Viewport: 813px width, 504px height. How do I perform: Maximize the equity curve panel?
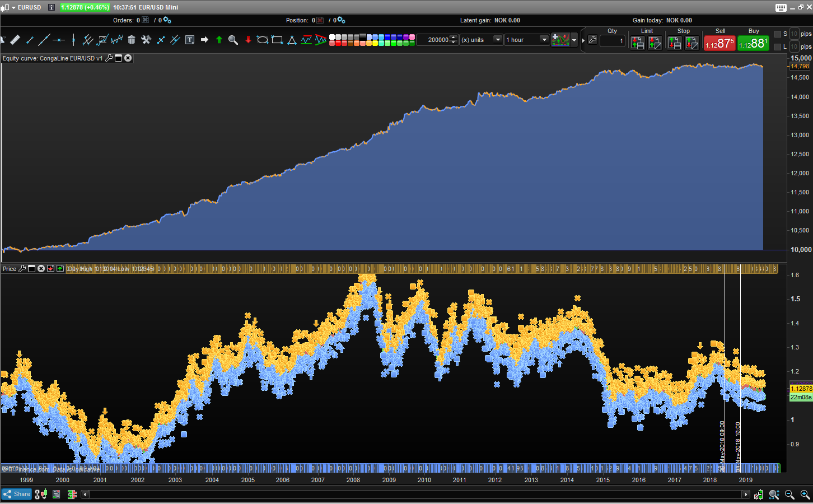119,58
